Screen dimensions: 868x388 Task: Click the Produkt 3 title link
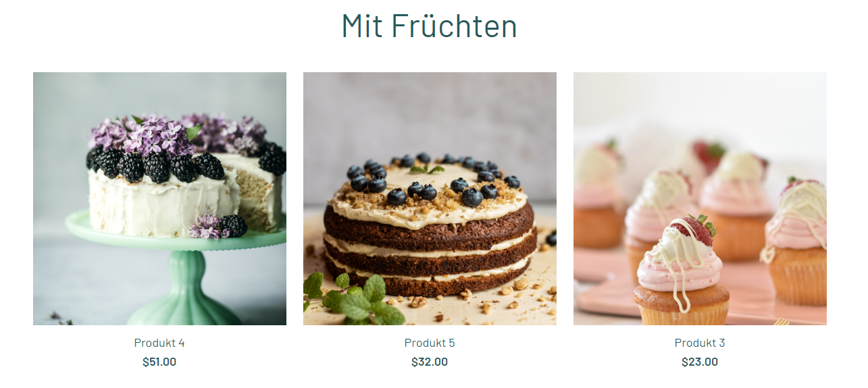point(700,343)
